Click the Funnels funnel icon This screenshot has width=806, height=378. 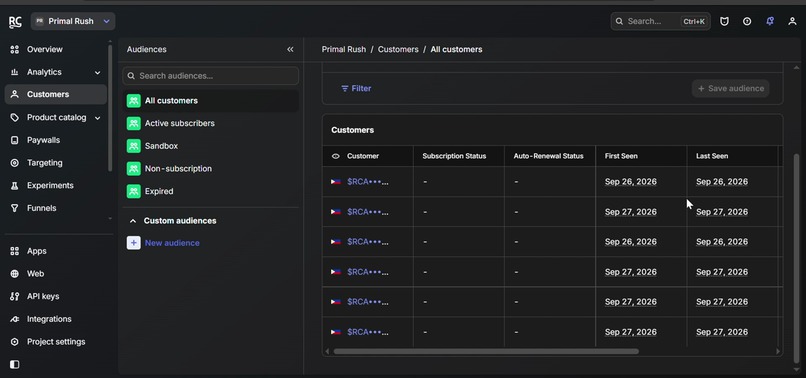[14, 208]
